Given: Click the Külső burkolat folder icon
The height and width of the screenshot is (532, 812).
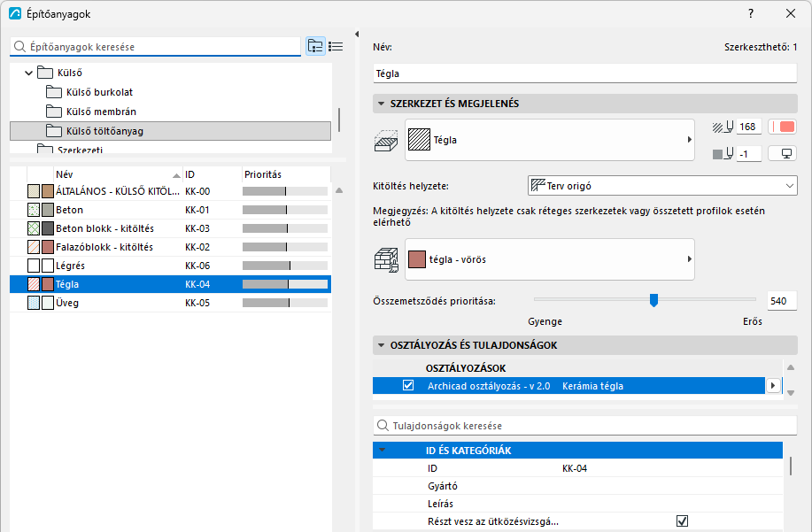Looking at the screenshot, I should pos(54,92).
